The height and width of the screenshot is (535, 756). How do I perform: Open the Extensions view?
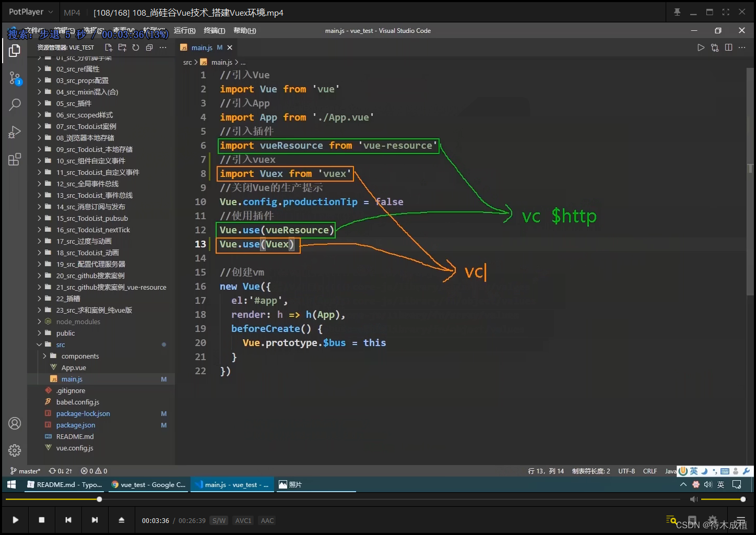[x=15, y=159]
